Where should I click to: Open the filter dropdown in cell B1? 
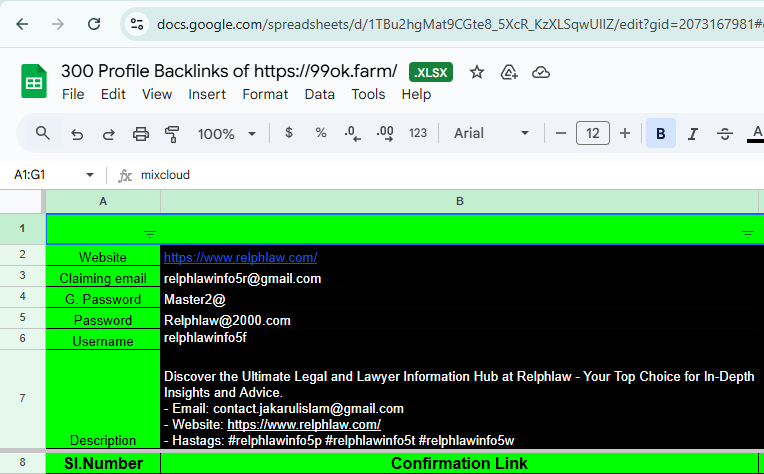pos(748,235)
